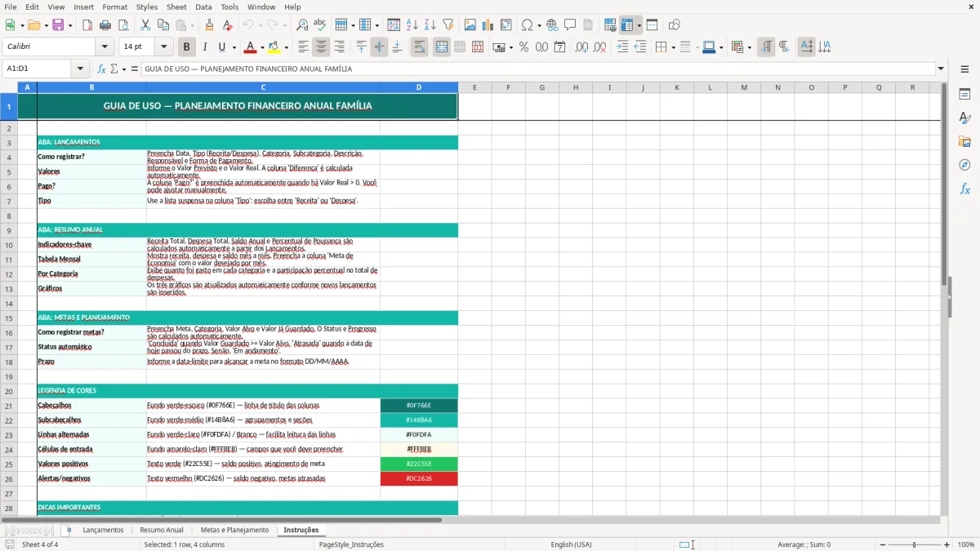This screenshot has height=551, width=980.
Task: Click the Print icon
Action: [x=105, y=25]
